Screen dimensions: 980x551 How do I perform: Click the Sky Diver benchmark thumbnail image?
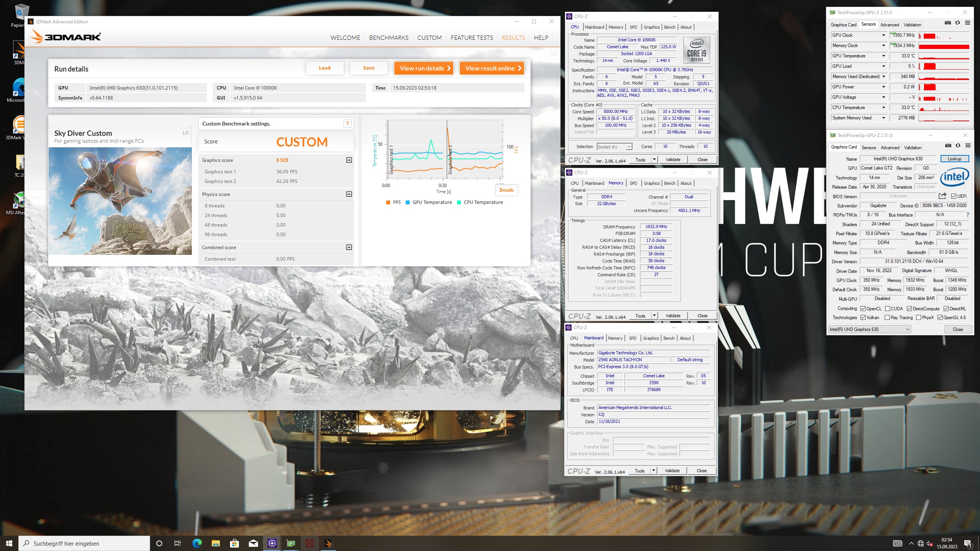coord(120,201)
